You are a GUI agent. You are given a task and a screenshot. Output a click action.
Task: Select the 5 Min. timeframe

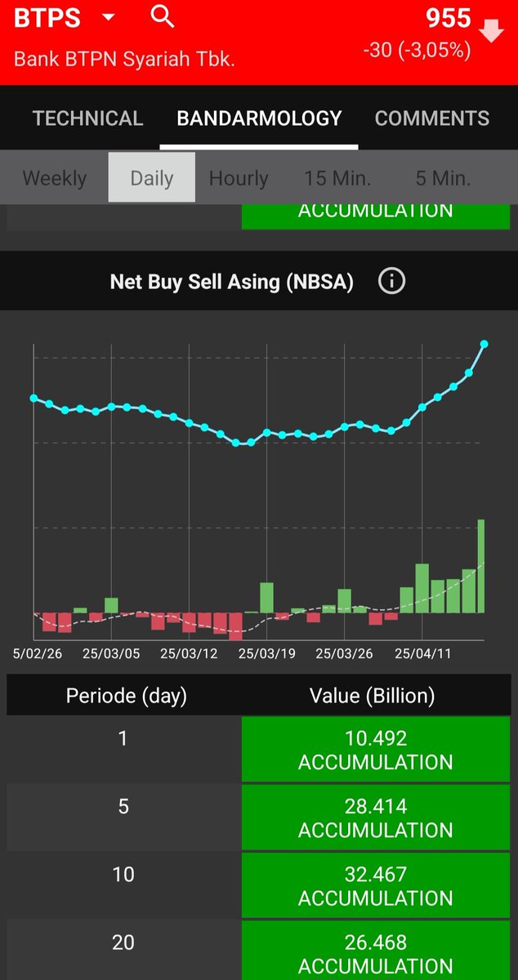(x=443, y=178)
